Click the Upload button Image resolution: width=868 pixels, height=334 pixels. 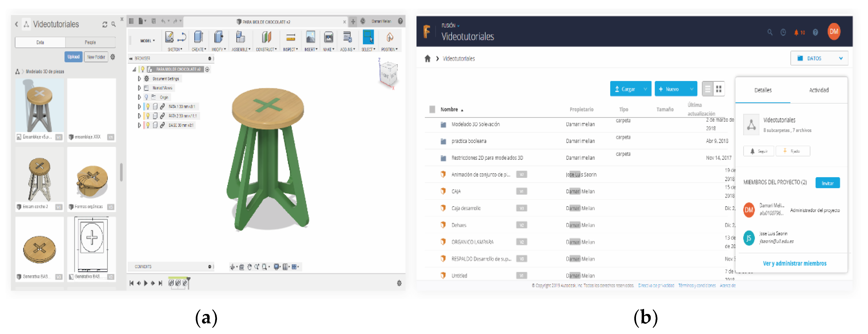[x=73, y=57]
